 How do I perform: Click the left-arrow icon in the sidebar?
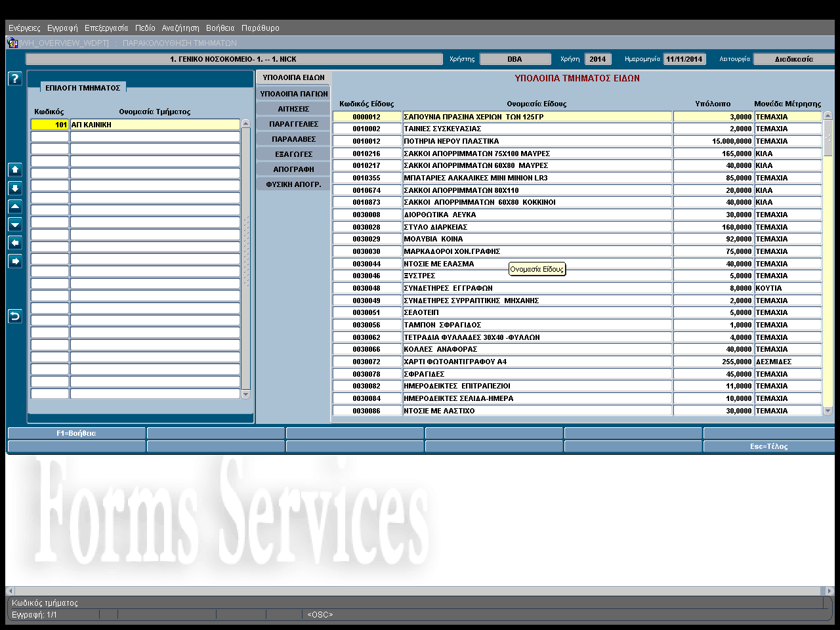pyautogui.click(x=15, y=243)
